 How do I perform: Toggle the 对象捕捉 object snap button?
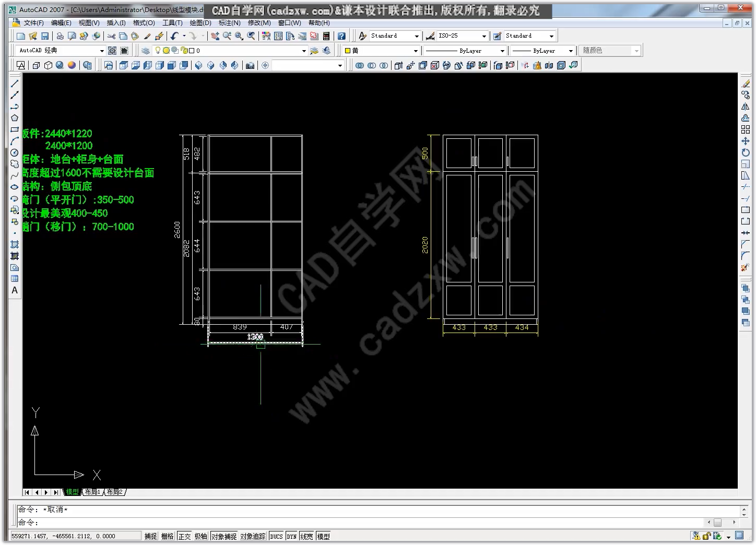224,536
